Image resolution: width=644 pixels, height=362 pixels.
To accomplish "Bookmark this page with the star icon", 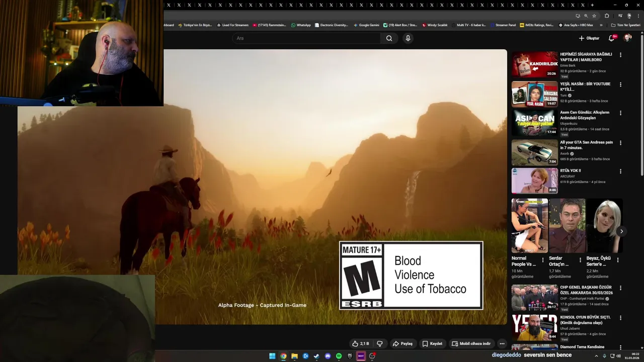I will coord(594,16).
